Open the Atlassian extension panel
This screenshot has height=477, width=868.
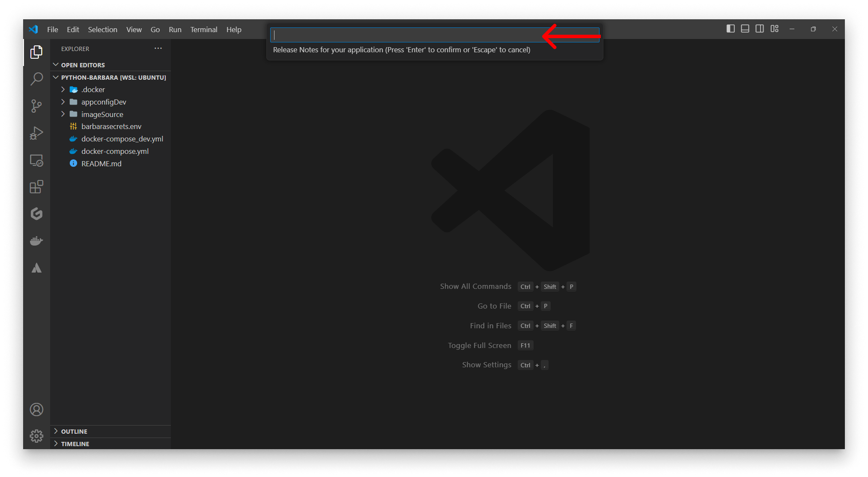coord(37,268)
